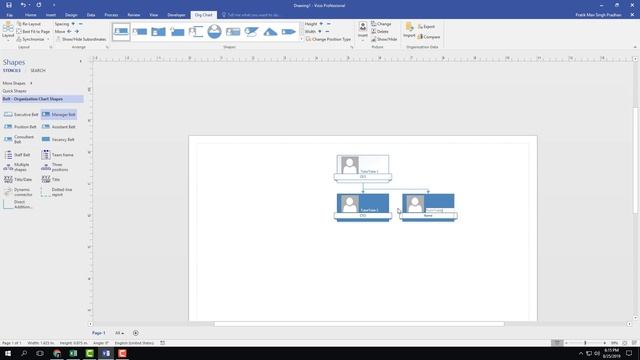640x360 pixels.
Task: Select Position Belt shape
Action: click(20, 127)
